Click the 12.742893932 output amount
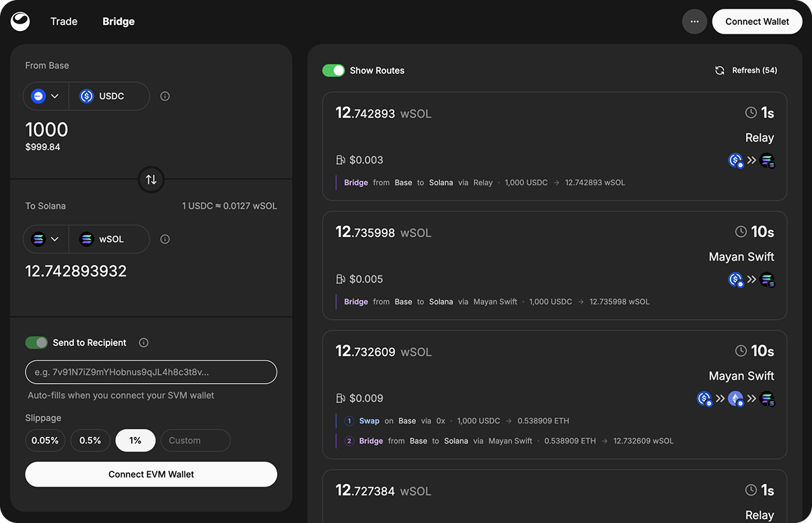 pos(76,271)
